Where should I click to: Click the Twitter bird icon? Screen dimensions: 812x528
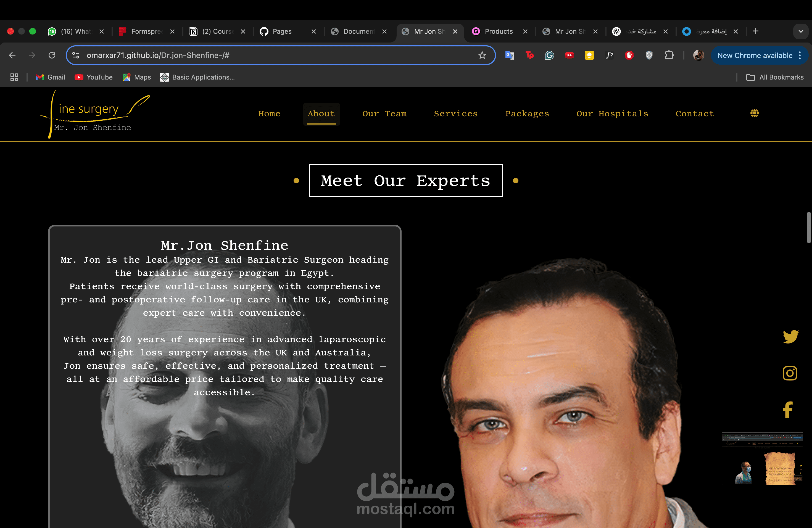(790, 336)
